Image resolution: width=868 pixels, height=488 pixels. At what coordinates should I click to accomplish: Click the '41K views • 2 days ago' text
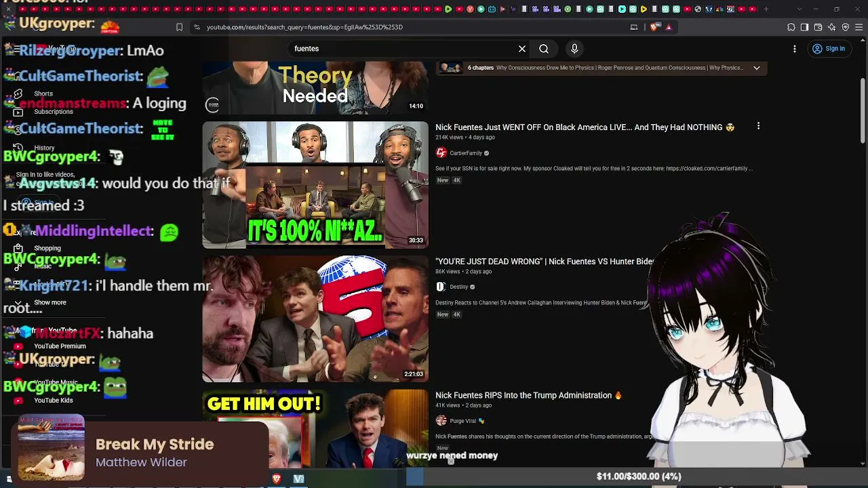[463, 405]
